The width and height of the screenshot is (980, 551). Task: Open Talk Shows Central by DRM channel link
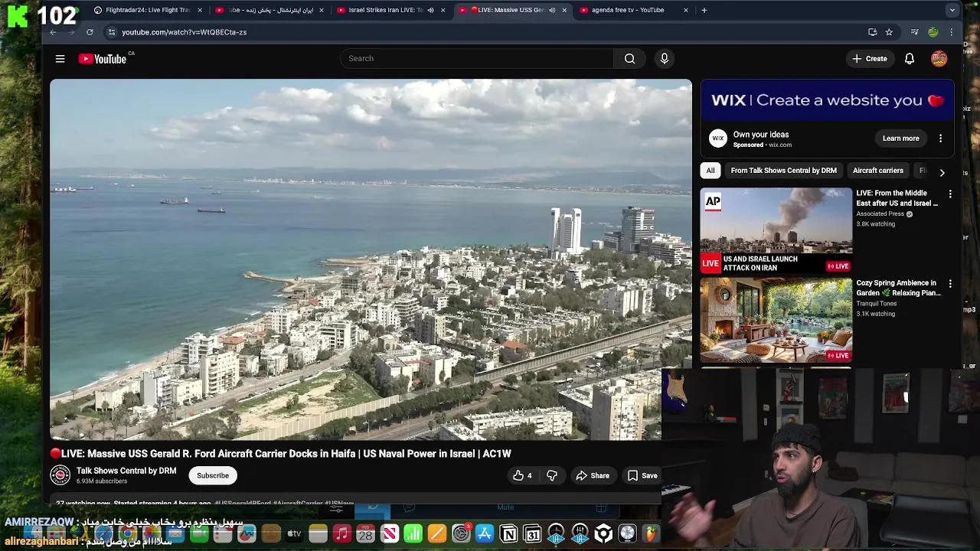point(126,471)
